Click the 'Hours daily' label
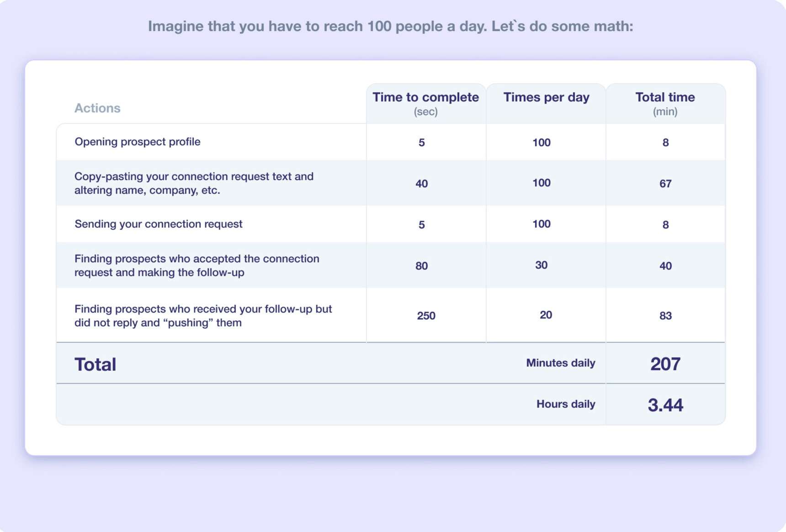The image size is (786, 532). click(566, 404)
